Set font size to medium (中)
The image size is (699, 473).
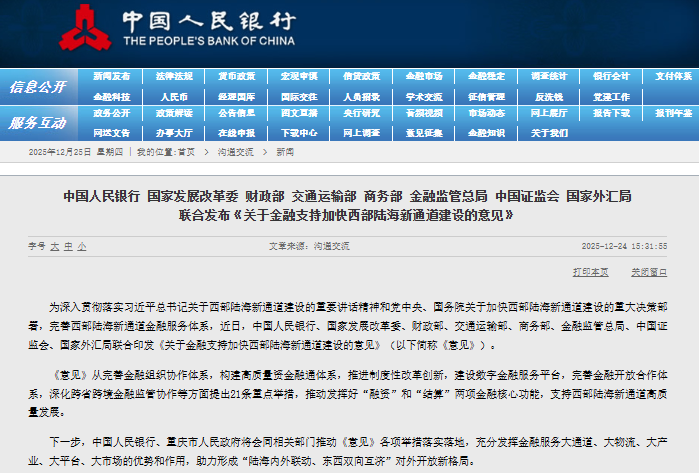(x=68, y=245)
